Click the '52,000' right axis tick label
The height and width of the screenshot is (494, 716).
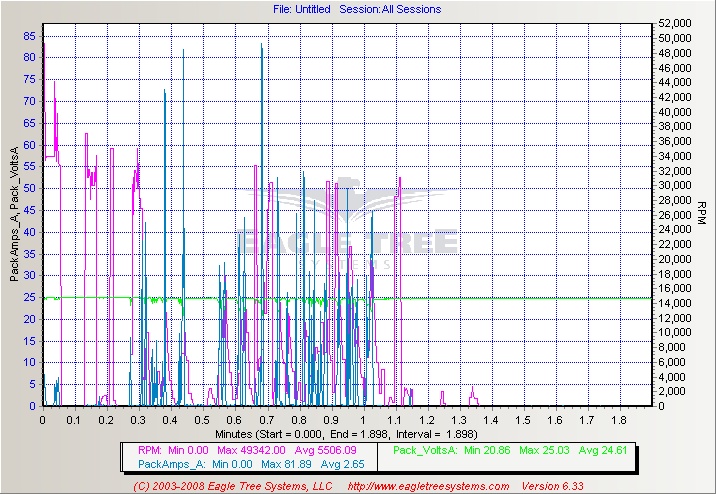tap(675, 23)
